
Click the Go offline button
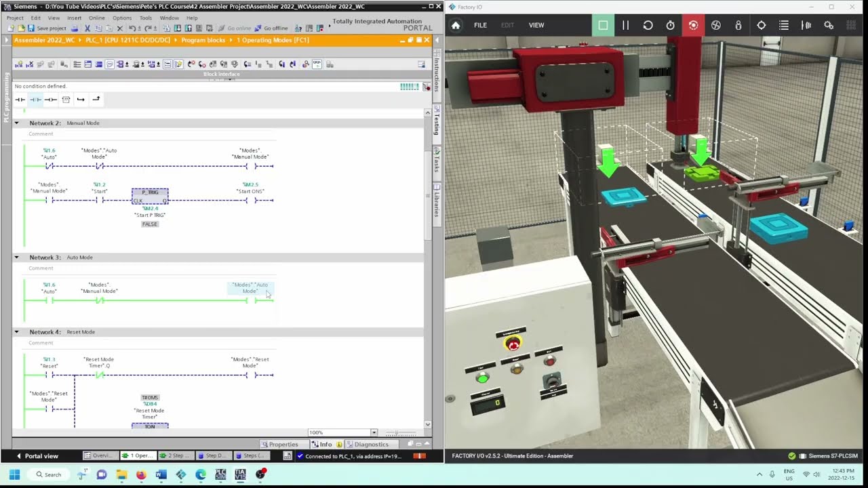pos(271,28)
